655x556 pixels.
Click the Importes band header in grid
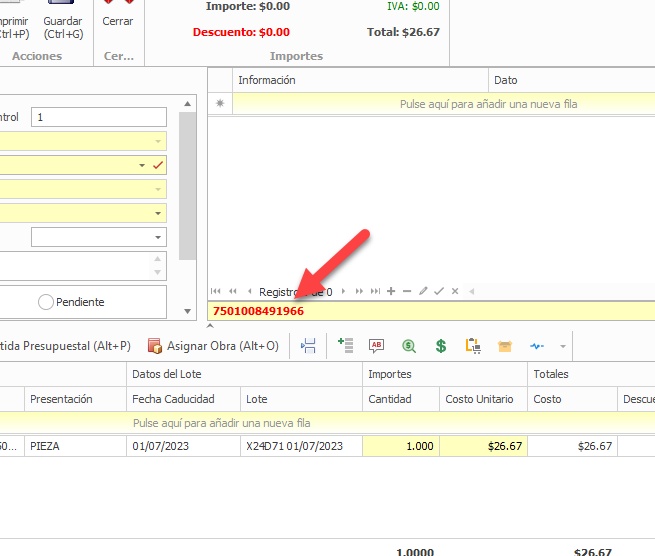pyautogui.click(x=444, y=374)
